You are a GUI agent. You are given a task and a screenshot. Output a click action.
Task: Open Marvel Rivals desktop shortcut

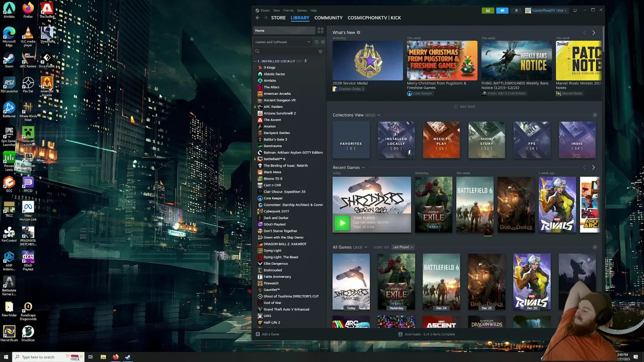click(9, 334)
